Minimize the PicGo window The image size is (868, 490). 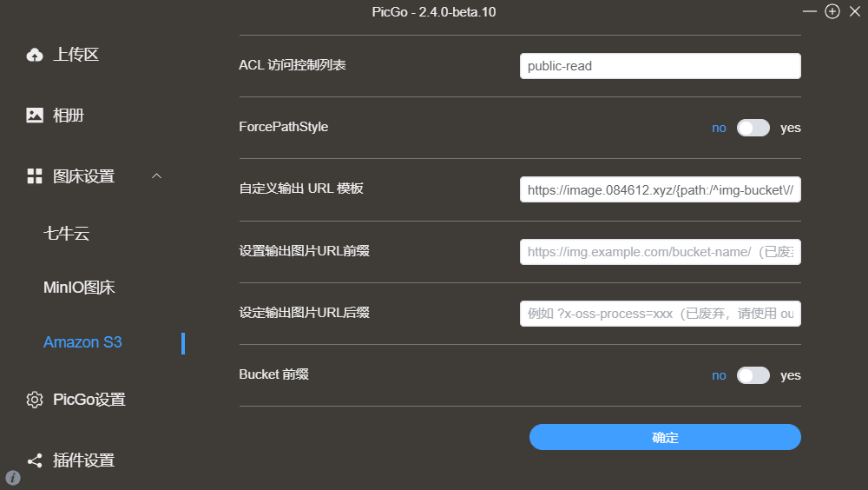coord(810,11)
